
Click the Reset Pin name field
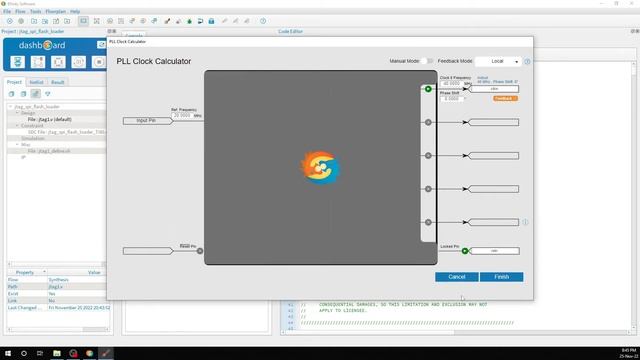148,251
